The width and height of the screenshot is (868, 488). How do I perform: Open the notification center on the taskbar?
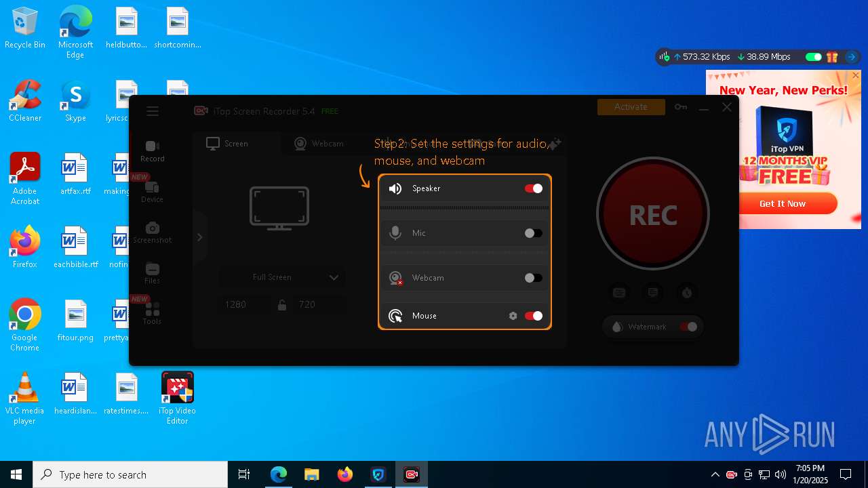(846, 474)
